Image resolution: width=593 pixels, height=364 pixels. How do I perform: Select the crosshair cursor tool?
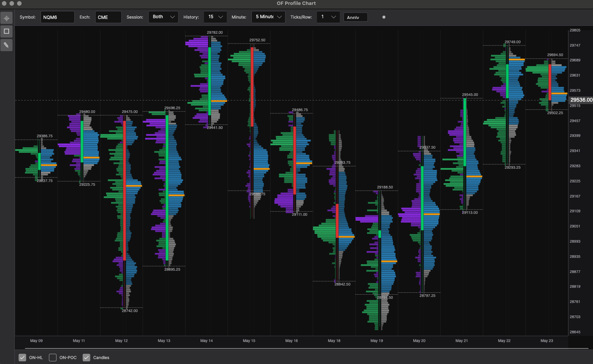pos(6,18)
